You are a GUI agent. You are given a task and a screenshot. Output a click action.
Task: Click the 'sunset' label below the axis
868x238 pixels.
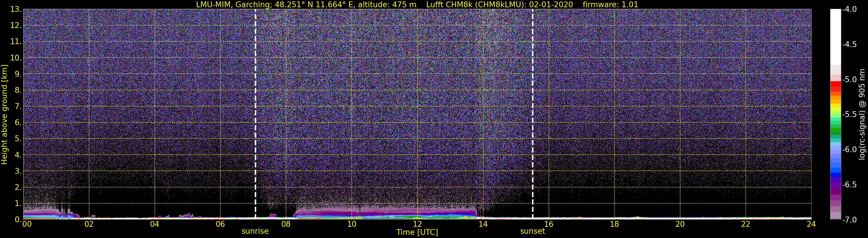click(x=532, y=231)
